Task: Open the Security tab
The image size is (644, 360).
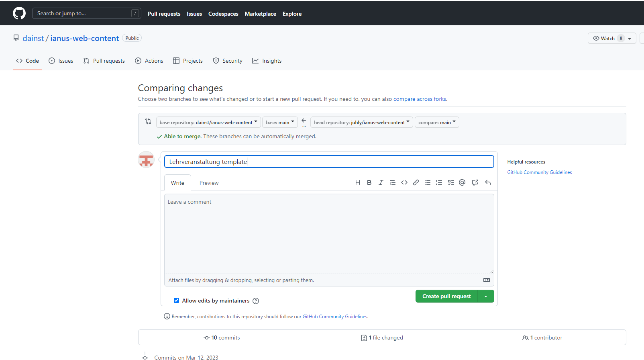Action: pyautogui.click(x=228, y=61)
